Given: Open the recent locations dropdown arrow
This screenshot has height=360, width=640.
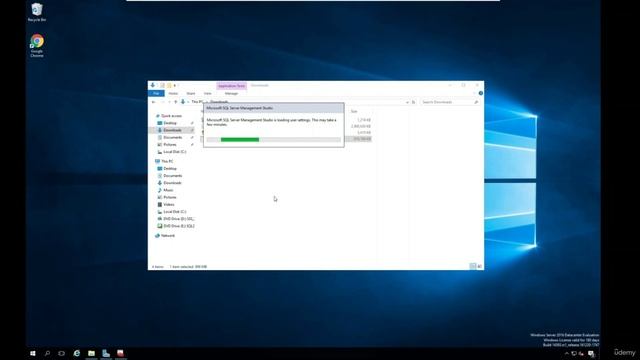Looking at the screenshot, I should pos(169,102).
